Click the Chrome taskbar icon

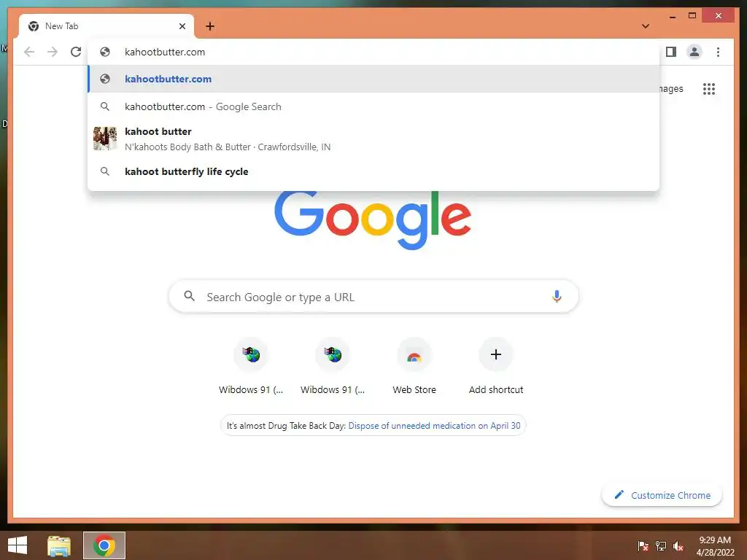(x=104, y=545)
